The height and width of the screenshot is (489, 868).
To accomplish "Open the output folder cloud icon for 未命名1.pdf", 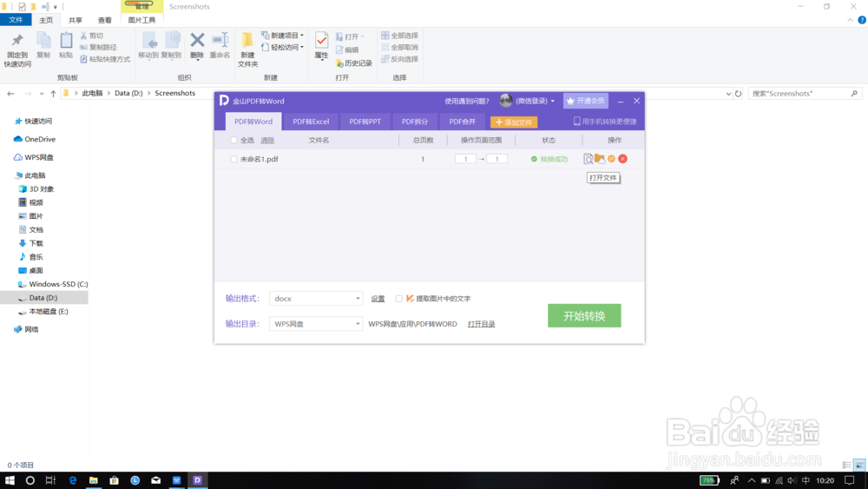I will tap(600, 159).
